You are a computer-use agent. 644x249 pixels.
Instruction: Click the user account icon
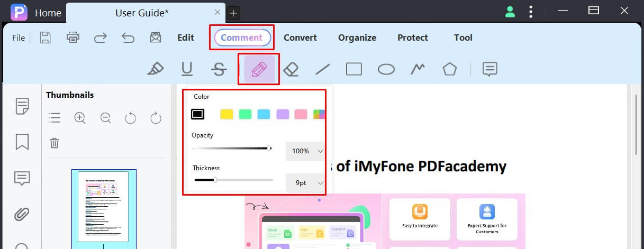point(510,12)
